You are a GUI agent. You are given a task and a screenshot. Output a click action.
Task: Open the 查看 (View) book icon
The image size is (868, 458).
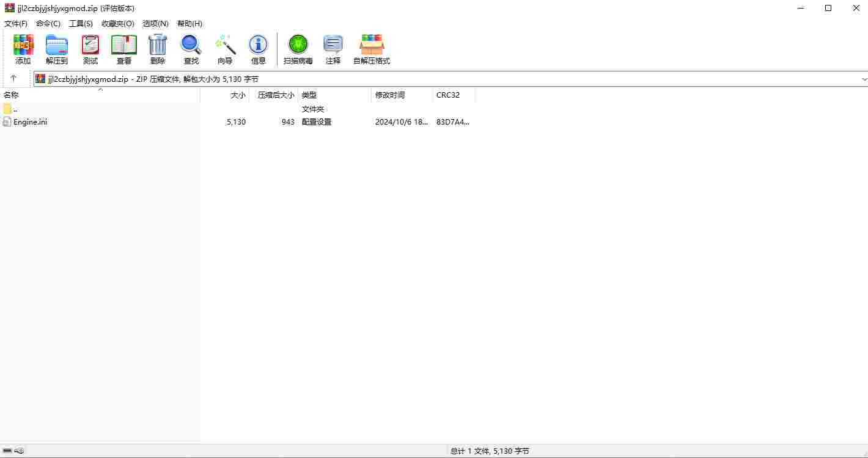click(124, 45)
